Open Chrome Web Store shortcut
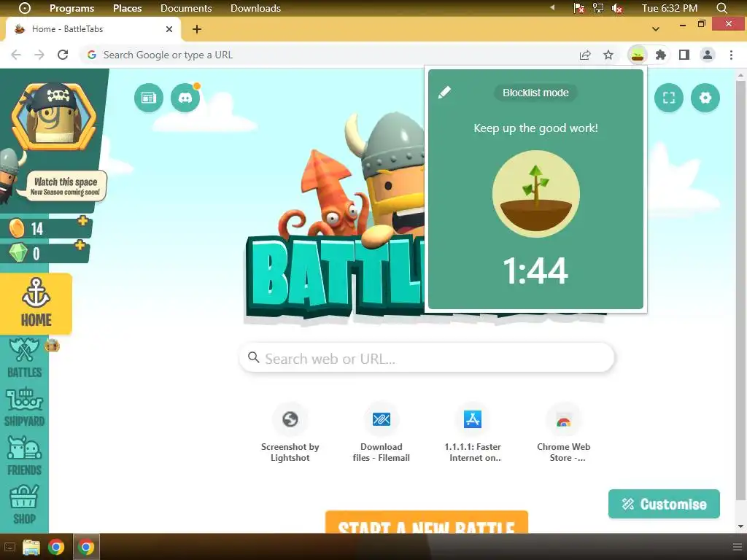747x560 pixels. click(564, 434)
